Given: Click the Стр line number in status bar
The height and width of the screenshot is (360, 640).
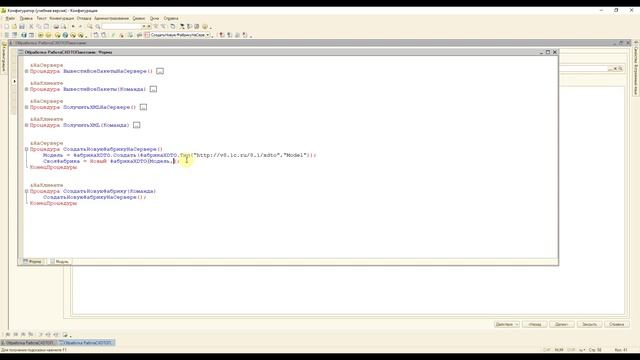Looking at the screenshot, I should 595,350.
